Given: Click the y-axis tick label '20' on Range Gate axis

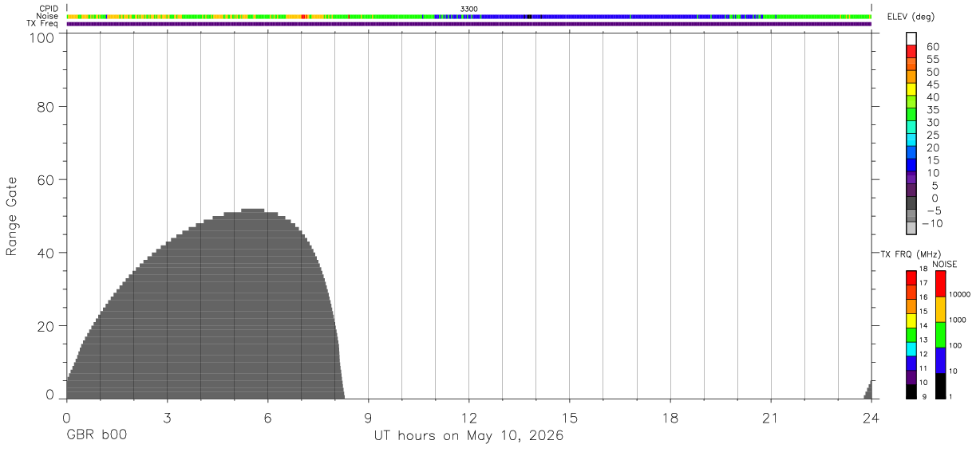Looking at the screenshot, I should [x=45, y=326].
